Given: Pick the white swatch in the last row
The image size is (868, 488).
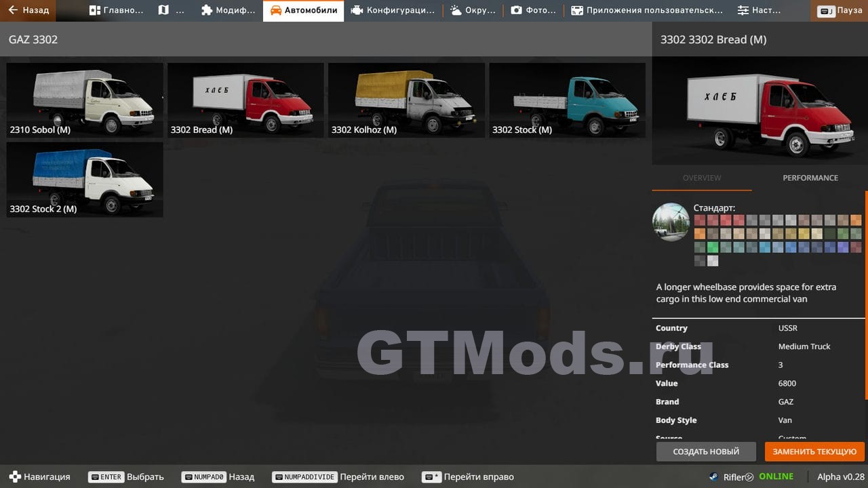Looking at the screenshot, I should 713,261.
